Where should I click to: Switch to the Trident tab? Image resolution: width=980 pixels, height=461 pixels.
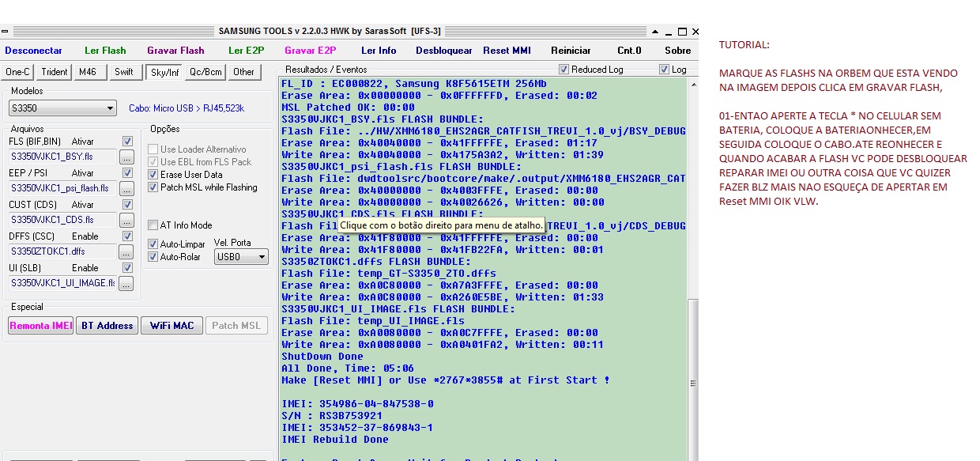click(x=55, y=72)
